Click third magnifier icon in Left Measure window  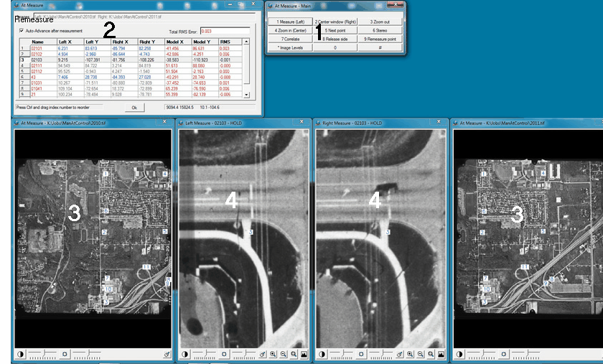[x=294, y=354]
